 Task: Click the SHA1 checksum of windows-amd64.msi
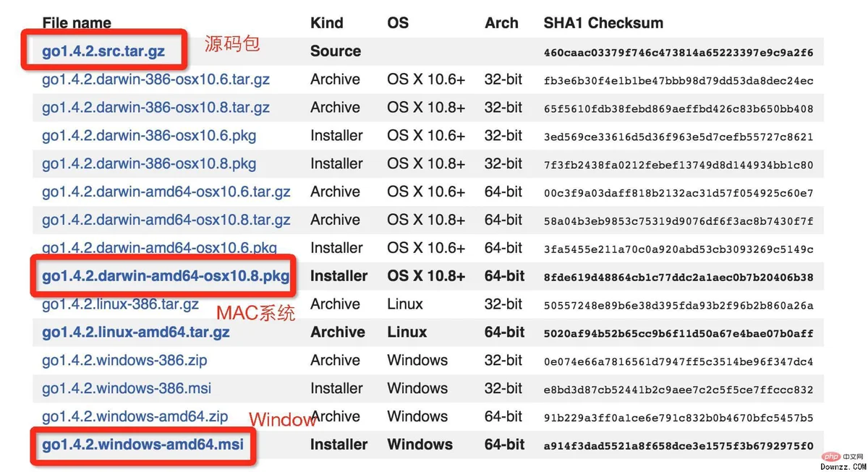(678, 446)
